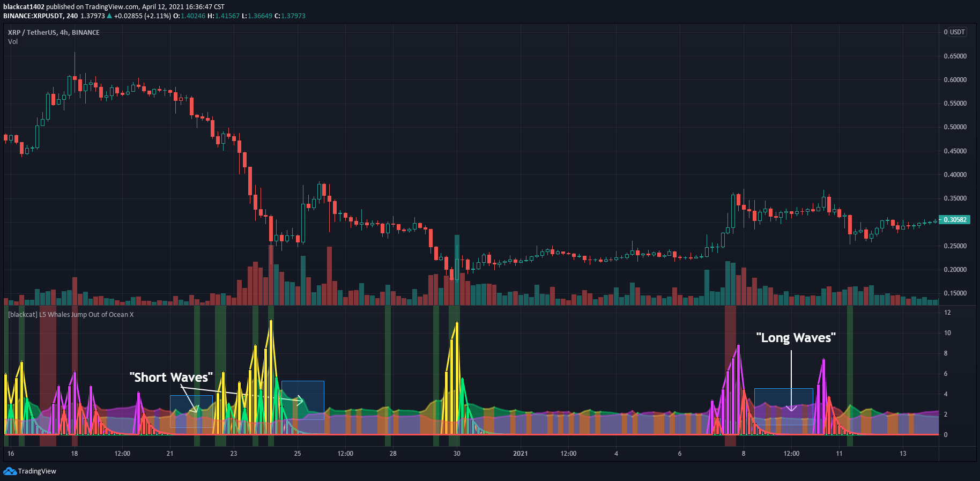980x481 pixels.
Task: Click the TradingView cloud logo icon
Action: pyautogui.click(x=10, y=471)
